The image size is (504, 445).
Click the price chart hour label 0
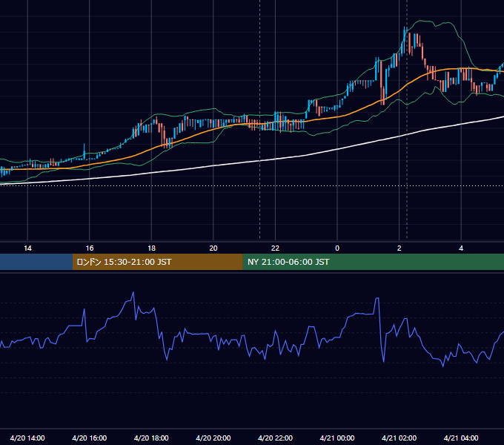337,248
